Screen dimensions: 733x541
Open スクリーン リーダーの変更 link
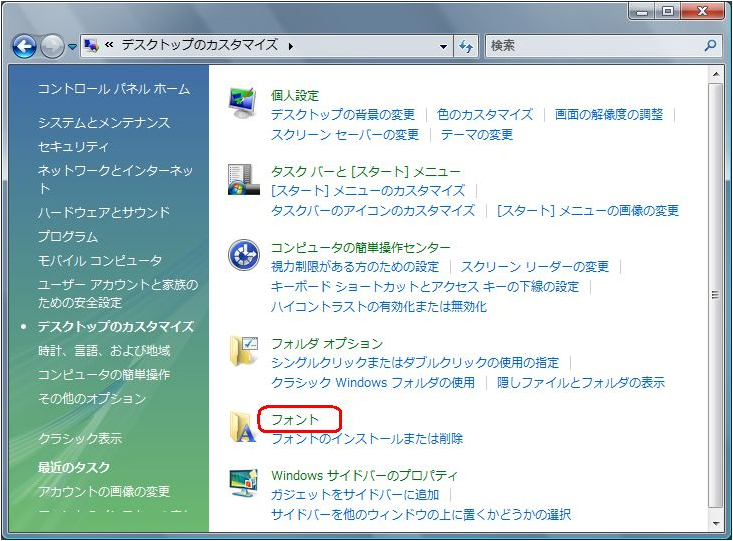click(535, 267)
